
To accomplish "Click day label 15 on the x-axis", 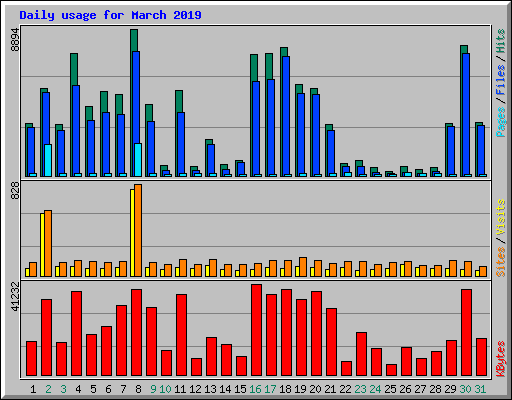I will (240, 389).
